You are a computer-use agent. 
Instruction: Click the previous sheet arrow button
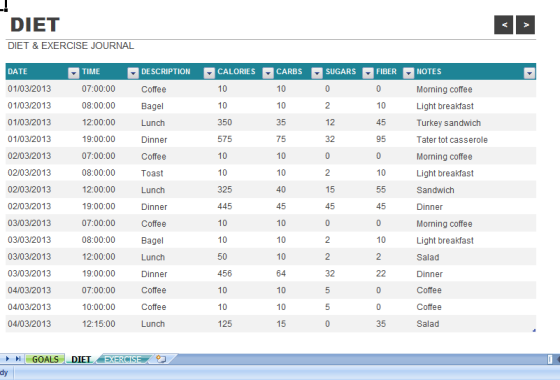[x=504, y=25]
